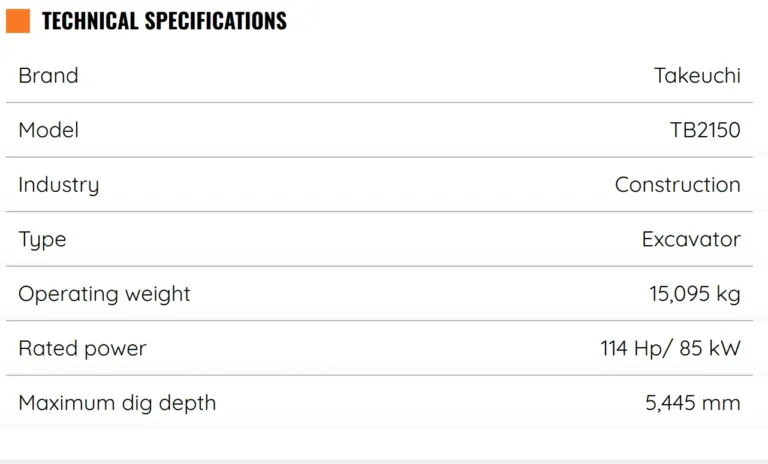Click the Construction industry value
The image size is (768, 464).
point(677,185)
